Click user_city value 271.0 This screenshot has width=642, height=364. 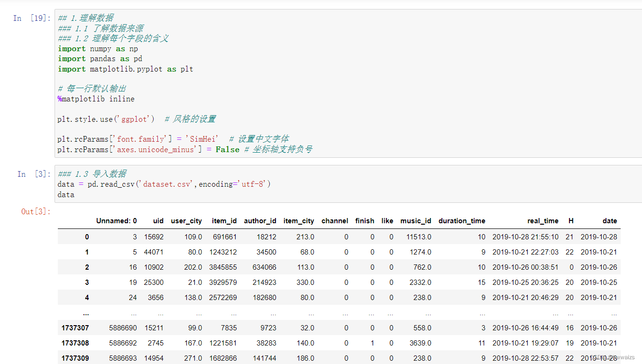(x=193, y=358)
